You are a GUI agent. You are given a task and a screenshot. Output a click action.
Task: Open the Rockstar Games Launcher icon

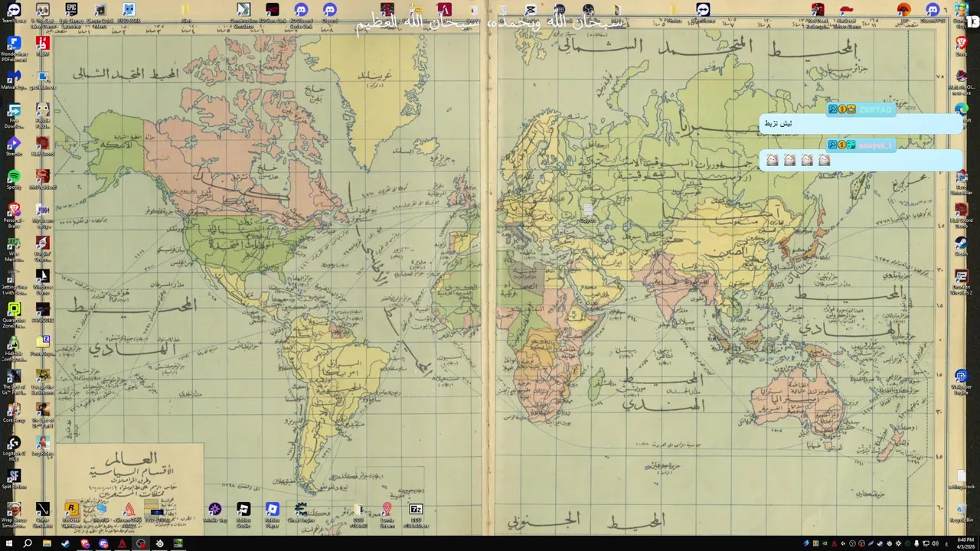coord(71,514)
